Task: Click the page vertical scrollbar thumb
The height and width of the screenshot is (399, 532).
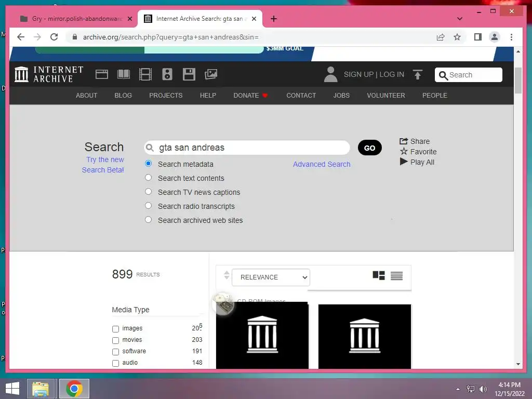Action: pyautogui.click(x=518, y=81)
